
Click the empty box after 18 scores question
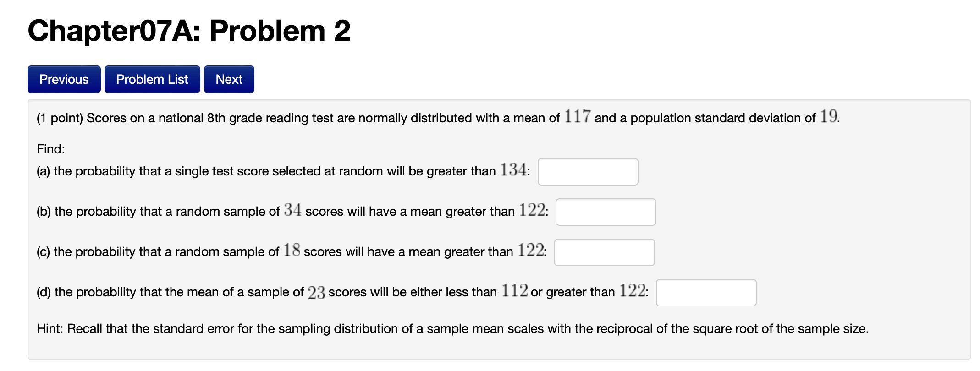tap(604, 252)
